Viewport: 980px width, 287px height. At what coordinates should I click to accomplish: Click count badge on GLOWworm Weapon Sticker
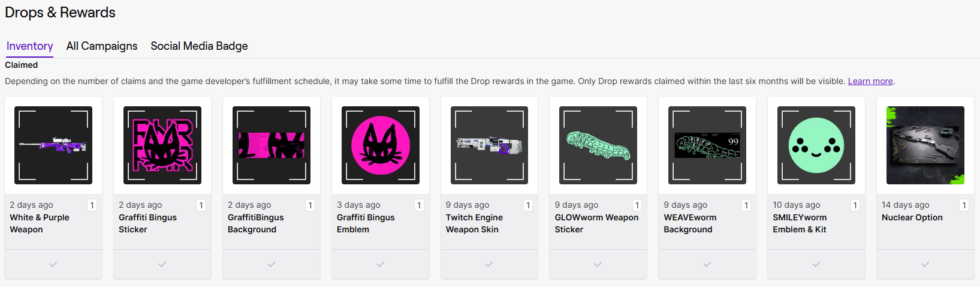coord(637,205)
